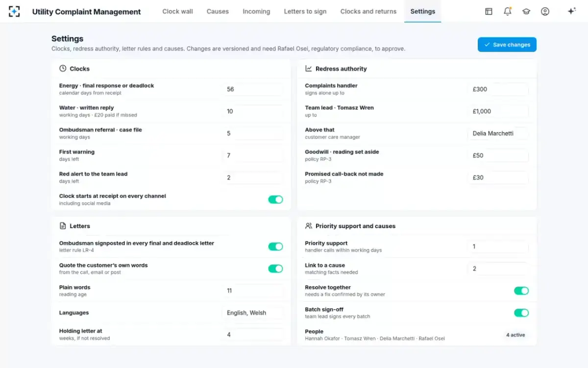588x368 pixels.
Task: Click 'from the call, email or post'
Action: (90, 272)
